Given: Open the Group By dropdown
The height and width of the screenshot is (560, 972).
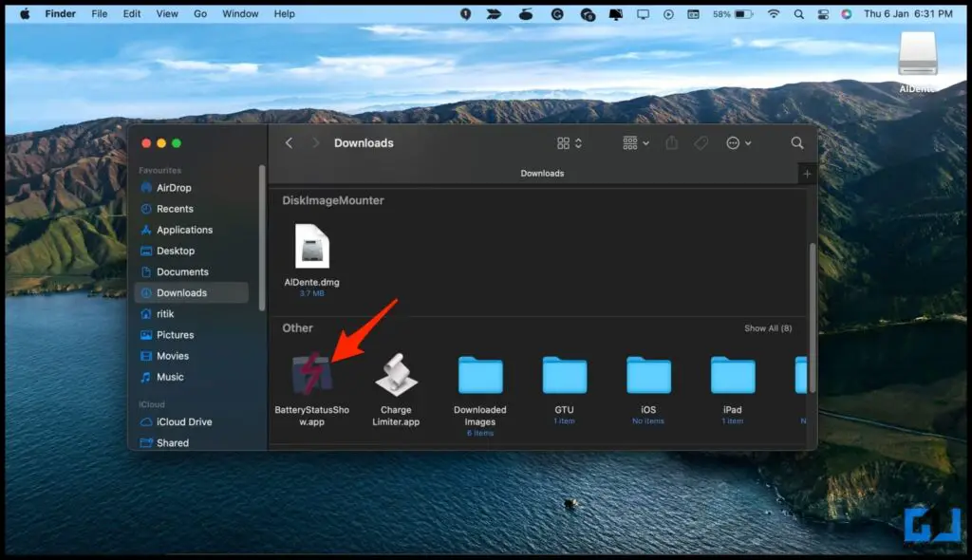Looking at the screenshot, I should tap(636, 143).
